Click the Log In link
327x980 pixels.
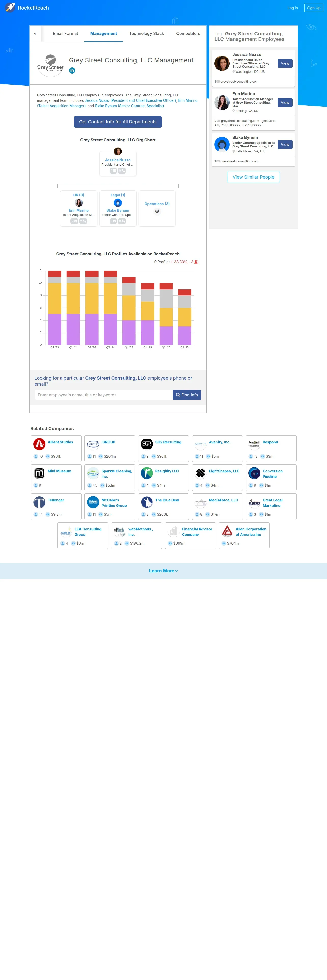[x=292, y=8]
